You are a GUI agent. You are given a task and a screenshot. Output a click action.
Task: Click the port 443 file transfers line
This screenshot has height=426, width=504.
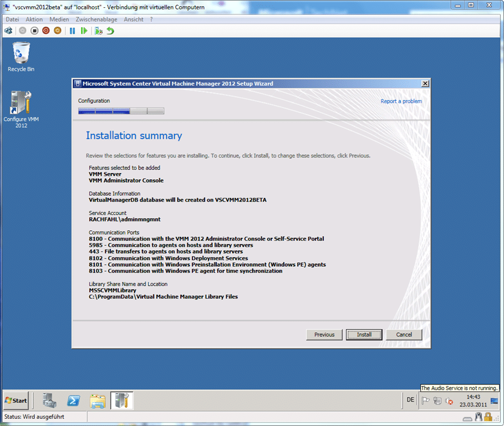pyautogui.click(x=166, y=252)
